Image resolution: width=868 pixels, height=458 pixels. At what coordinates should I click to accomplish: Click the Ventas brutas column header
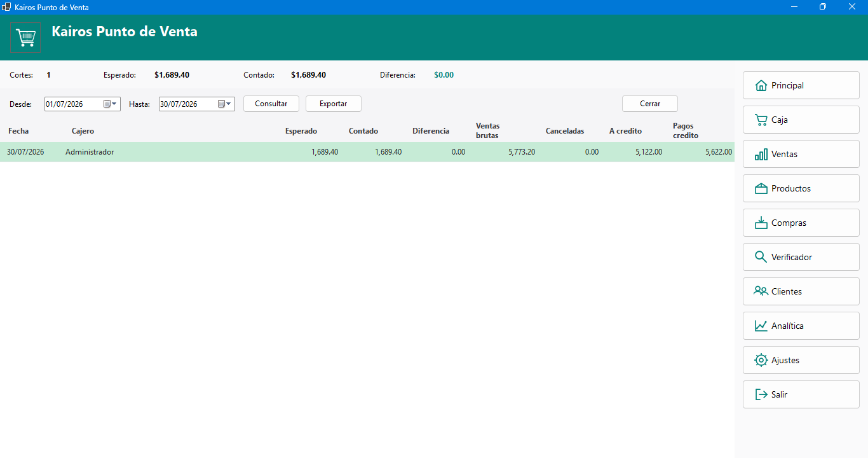click(488, 130)
